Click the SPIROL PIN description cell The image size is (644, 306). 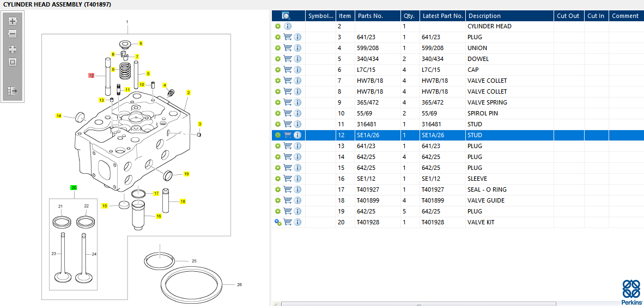click(483, 113)
